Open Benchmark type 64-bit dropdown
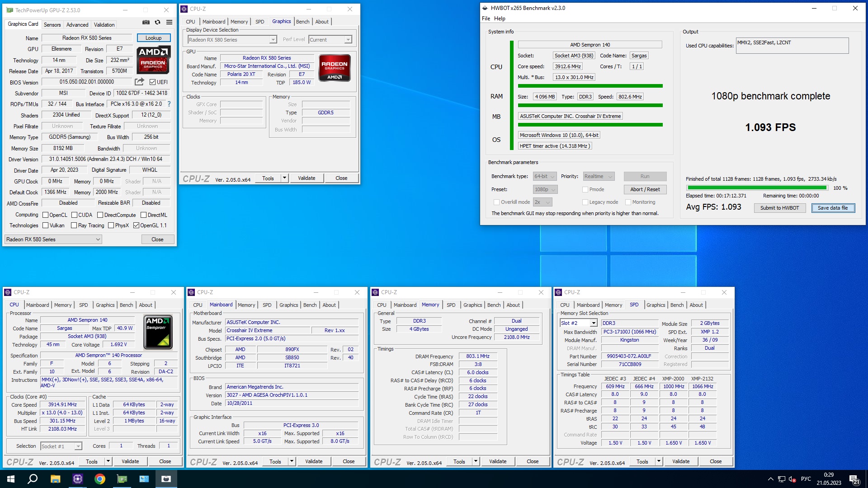868x488 pixels. click(544, 176)
